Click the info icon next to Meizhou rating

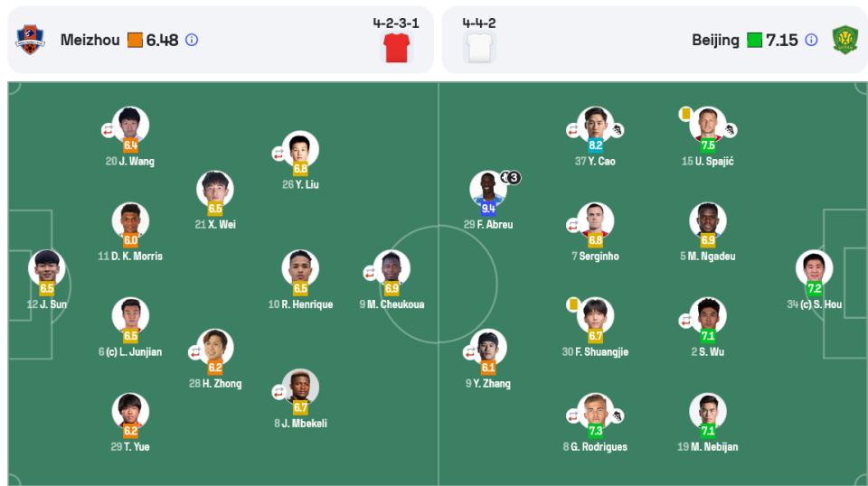coord(192,40)
